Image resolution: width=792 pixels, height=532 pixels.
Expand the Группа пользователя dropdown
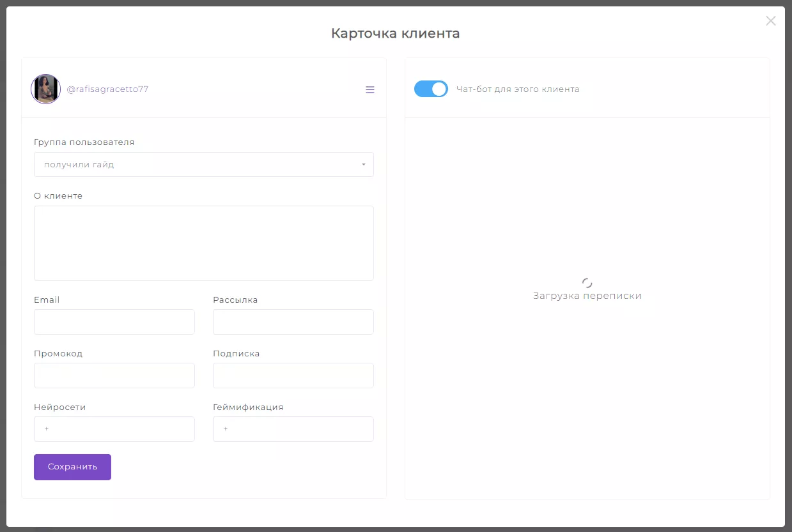pos(204,164)
